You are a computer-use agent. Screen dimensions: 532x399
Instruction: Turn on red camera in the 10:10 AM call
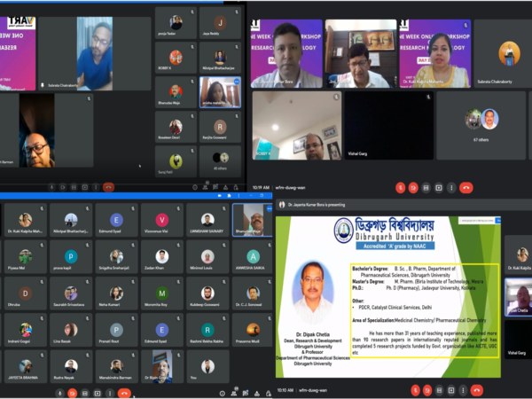tap(427, 390)
